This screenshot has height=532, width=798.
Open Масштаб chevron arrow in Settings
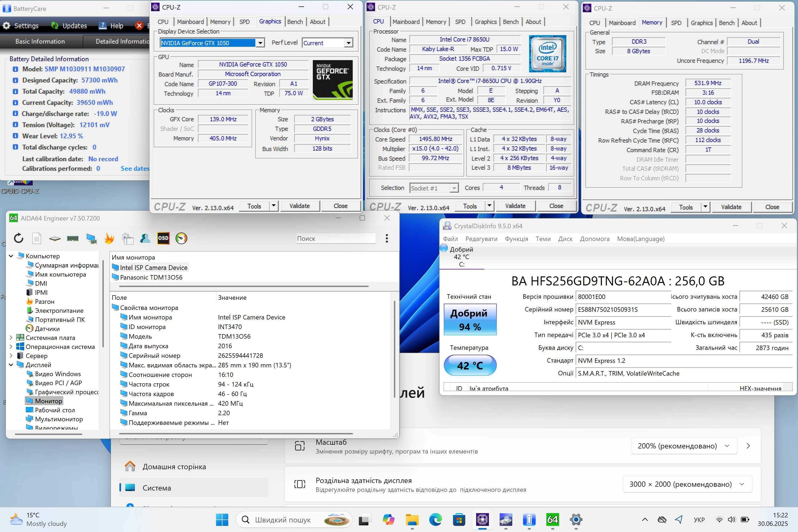748,446
